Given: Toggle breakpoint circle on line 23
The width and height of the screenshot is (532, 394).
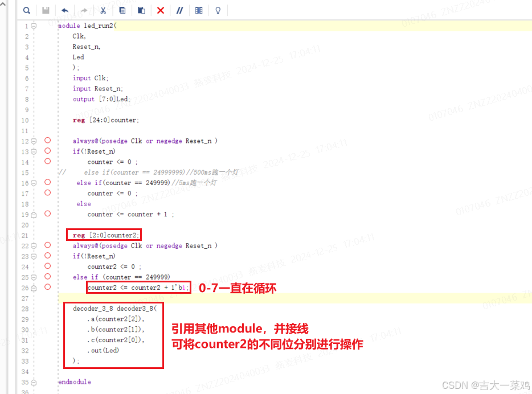Looking at the screenshot, I should (47, 255).
